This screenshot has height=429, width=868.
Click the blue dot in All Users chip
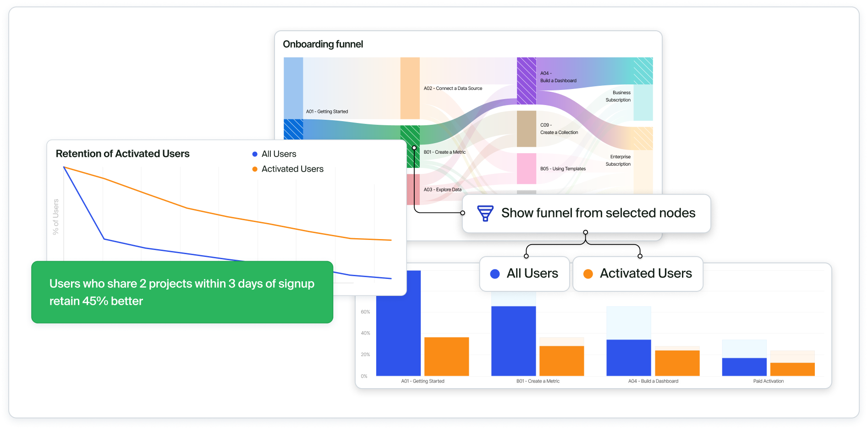click(x=494, y=274)
